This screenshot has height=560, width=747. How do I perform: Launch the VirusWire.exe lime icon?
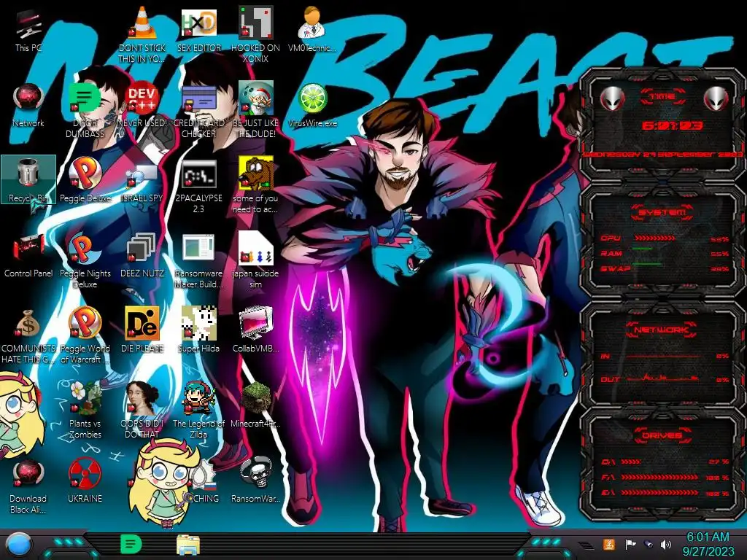pos(312,99)
